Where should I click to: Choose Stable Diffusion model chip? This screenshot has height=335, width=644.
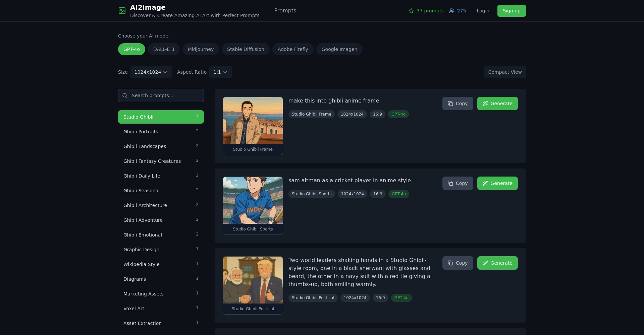246,49
